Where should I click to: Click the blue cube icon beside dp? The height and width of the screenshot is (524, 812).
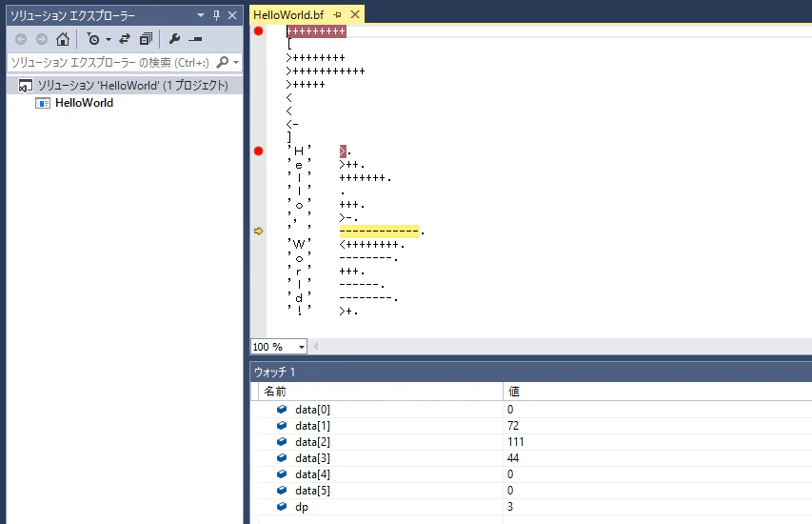pos(282,507)
